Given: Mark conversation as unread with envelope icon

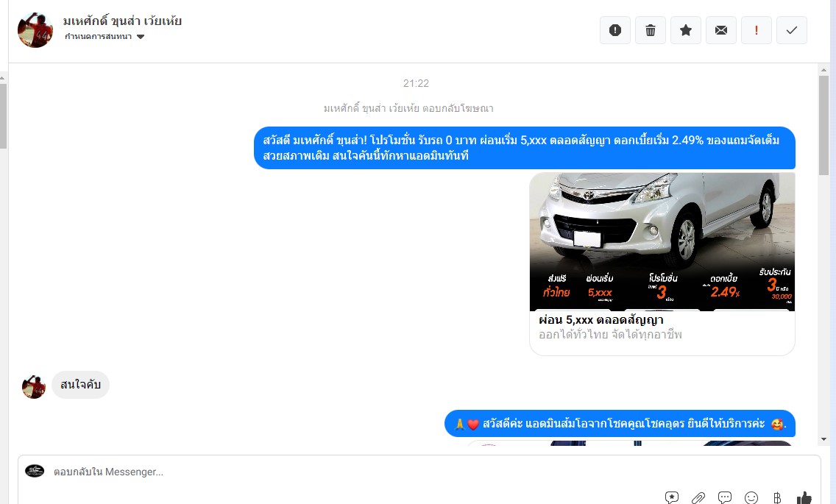Looking at the screenshot, I should click(x=721, y=30).
